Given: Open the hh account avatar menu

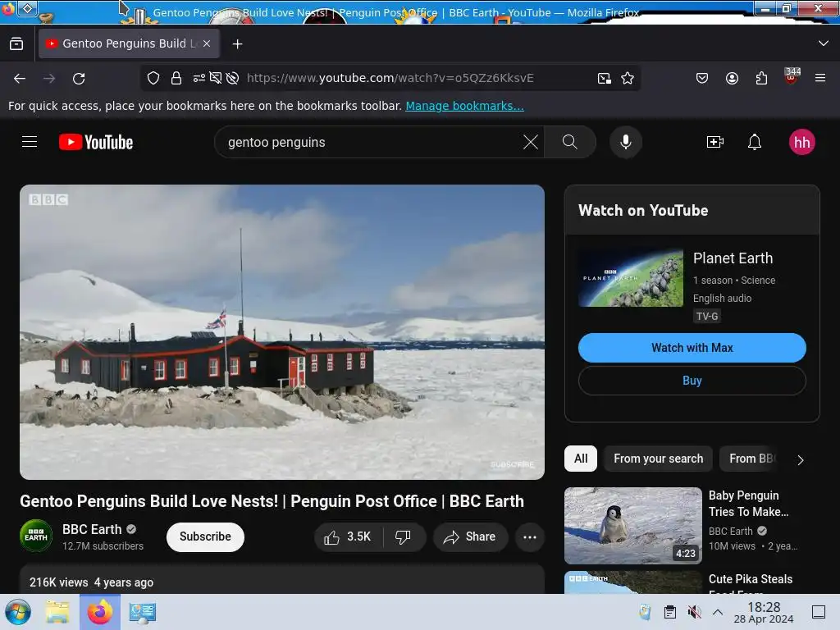Looking at the screenshot, I should click(x=801, y=142).
